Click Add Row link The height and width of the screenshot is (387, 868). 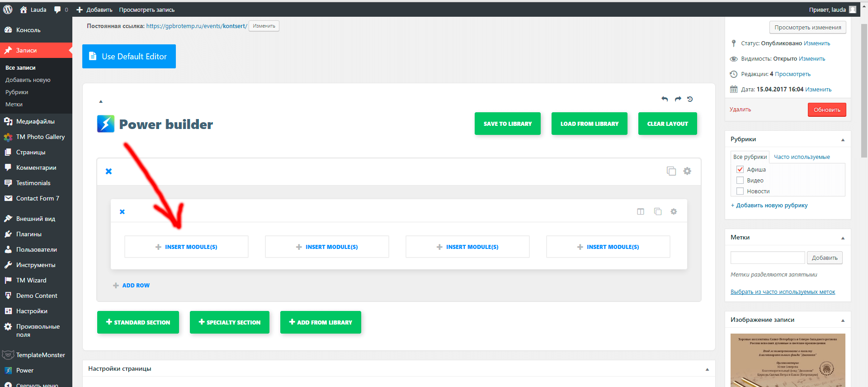(131, 286)
